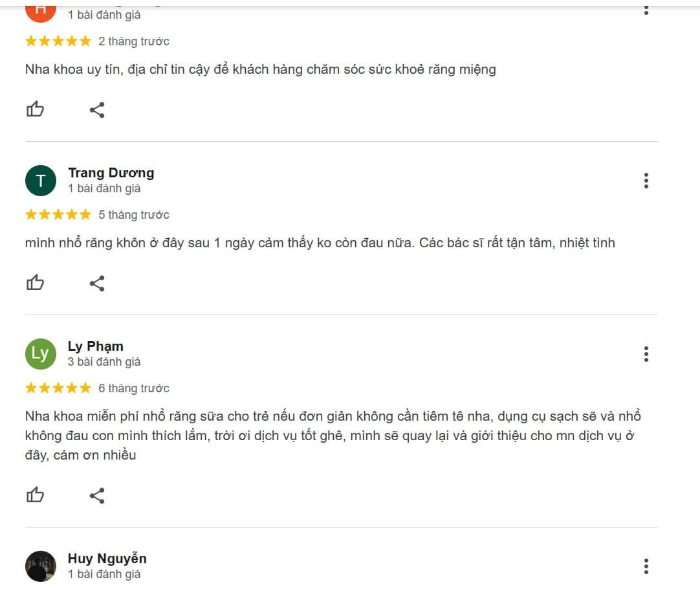Share Ly Phạm's review
Viewport: 700px width, 589px height.
[97, 495]
